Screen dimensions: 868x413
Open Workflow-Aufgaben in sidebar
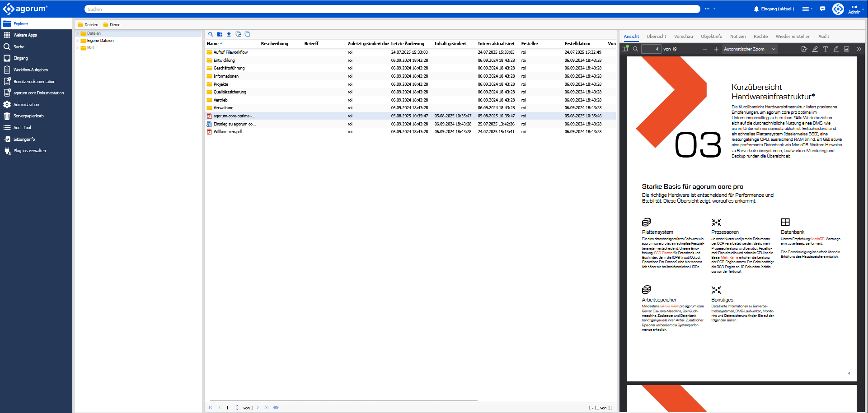[36, 70]
